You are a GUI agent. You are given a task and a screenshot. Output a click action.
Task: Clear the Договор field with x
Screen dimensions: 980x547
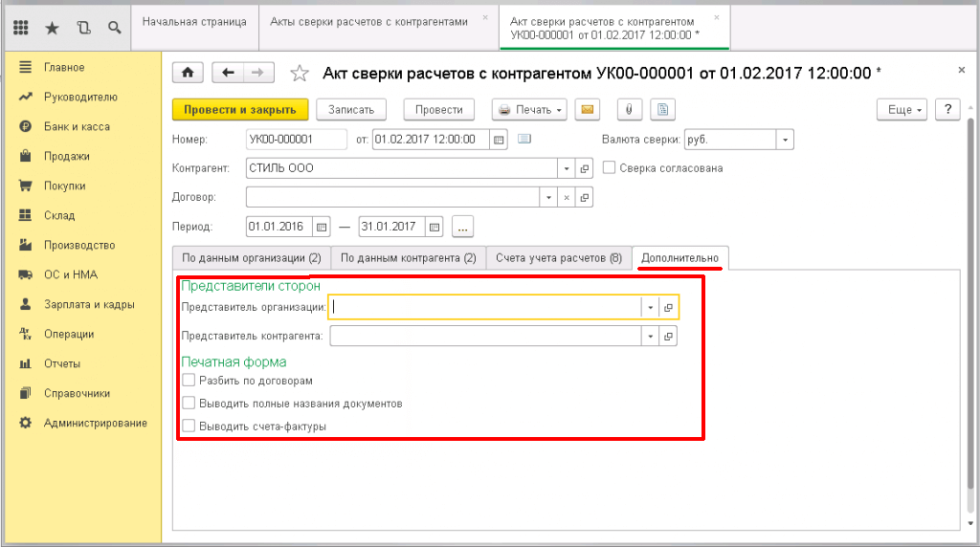point(567,197)
